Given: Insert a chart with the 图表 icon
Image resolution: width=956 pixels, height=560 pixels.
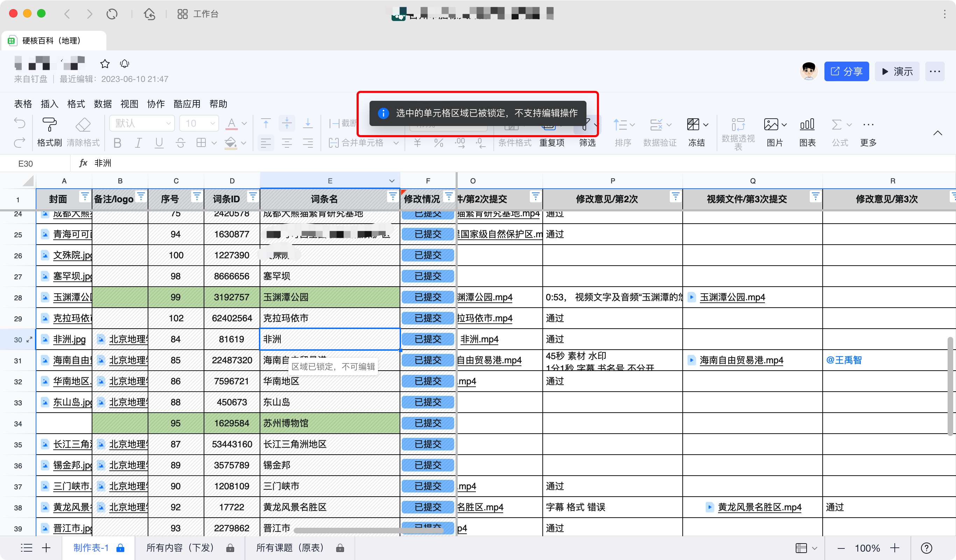Looking at the screenshot, I should click(807, 125).
